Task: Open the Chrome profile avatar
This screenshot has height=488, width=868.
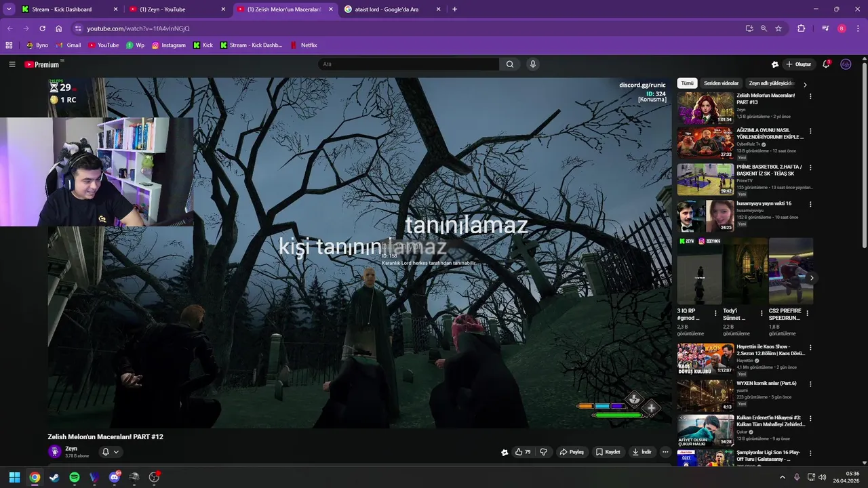Action: 842,28
